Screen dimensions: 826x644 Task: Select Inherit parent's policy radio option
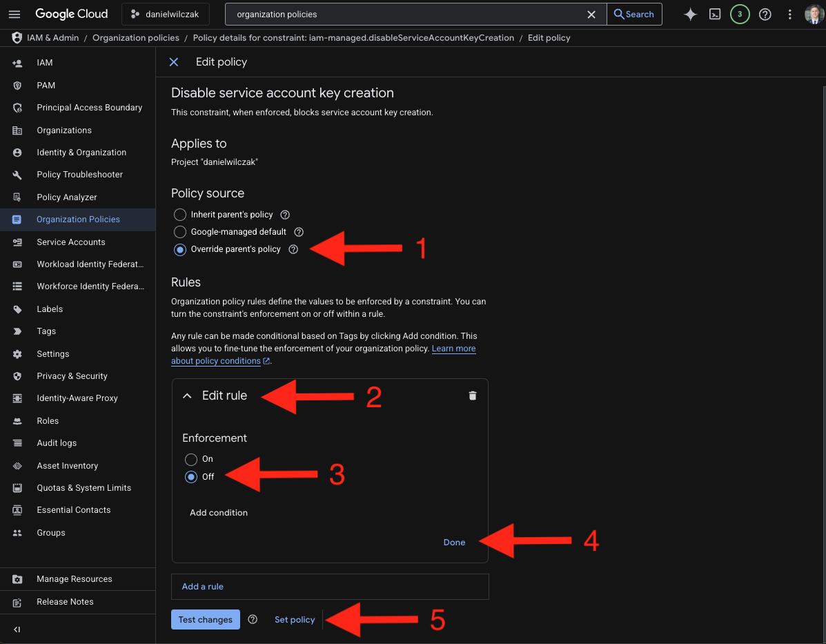(x=180, y=215)
